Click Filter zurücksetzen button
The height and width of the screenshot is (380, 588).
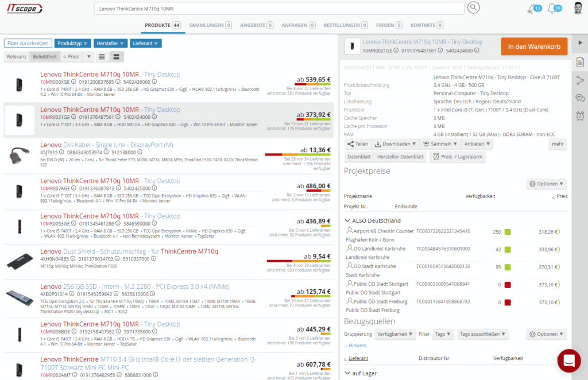[28, 44]
